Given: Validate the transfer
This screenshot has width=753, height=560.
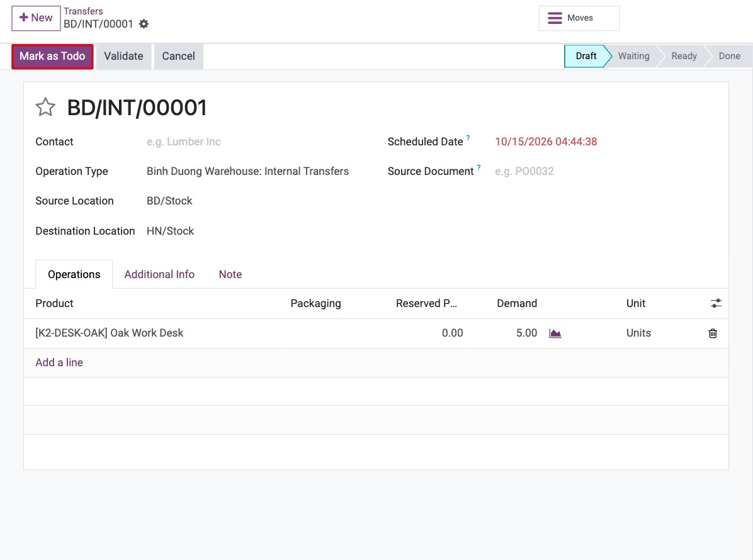Looking at the screenshot, I should pyautogui.click(x=123, y=56).
